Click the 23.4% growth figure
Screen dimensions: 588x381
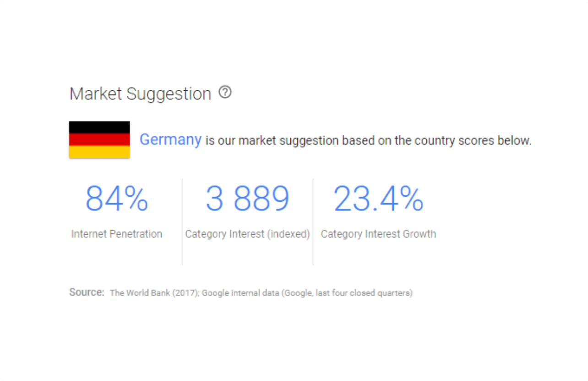tap(378, 199)
